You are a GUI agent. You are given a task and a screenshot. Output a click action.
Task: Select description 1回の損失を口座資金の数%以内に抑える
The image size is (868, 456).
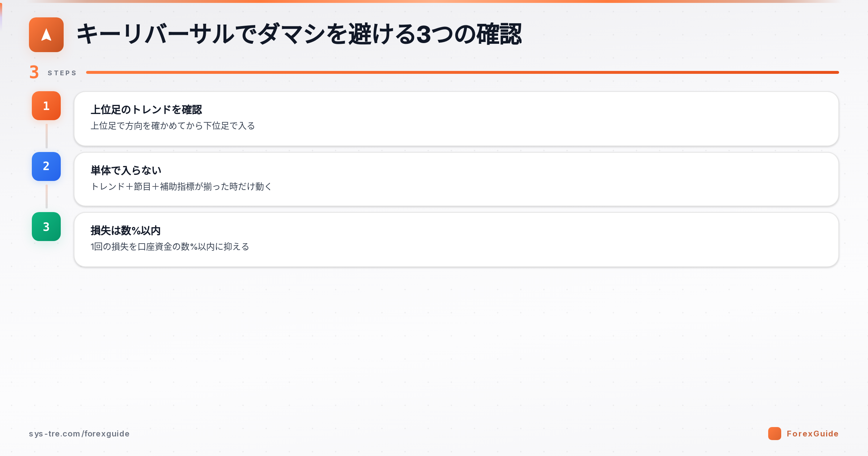click(170, 247)
